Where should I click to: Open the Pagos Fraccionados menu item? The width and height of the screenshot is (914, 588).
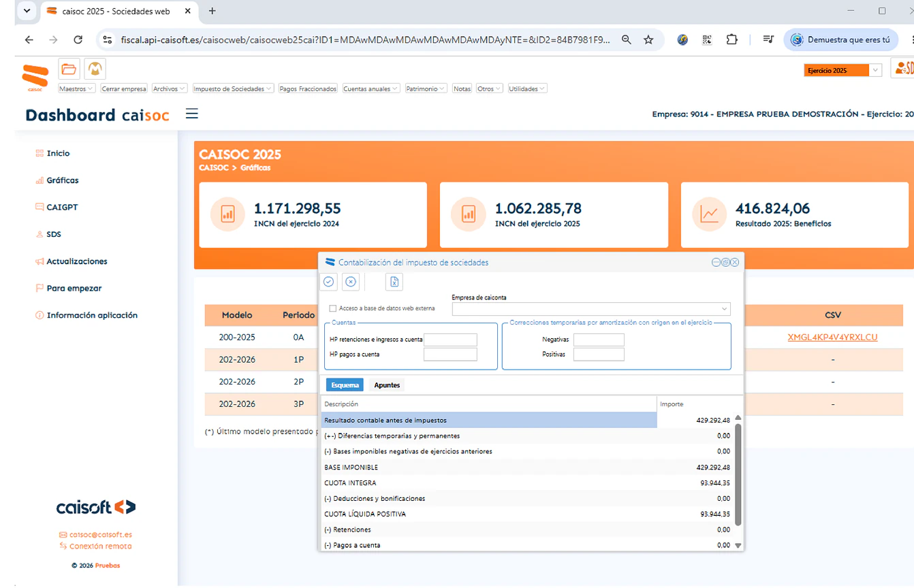[308, 88]
